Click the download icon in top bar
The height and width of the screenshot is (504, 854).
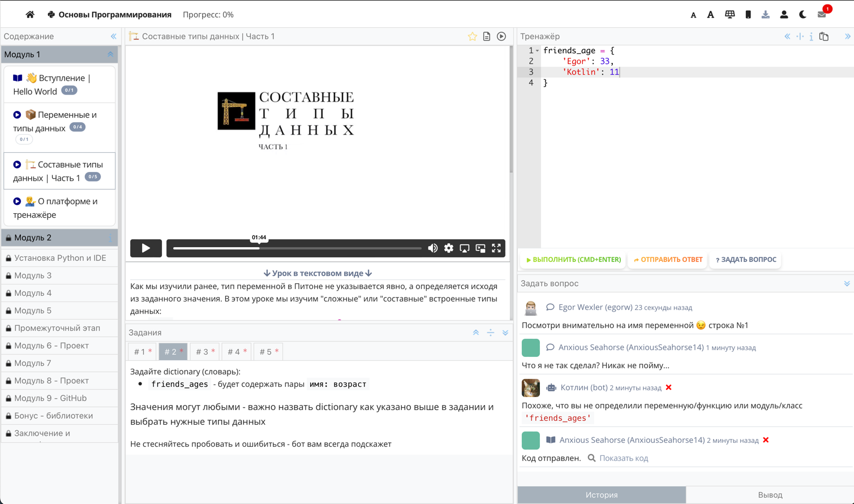(x=765, y=15)
